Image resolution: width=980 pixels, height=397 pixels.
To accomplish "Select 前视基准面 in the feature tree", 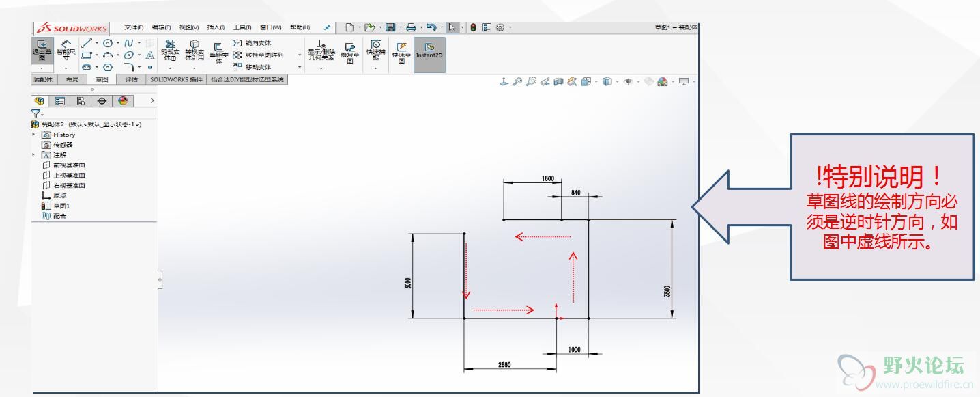I will [x=63, y=165].
